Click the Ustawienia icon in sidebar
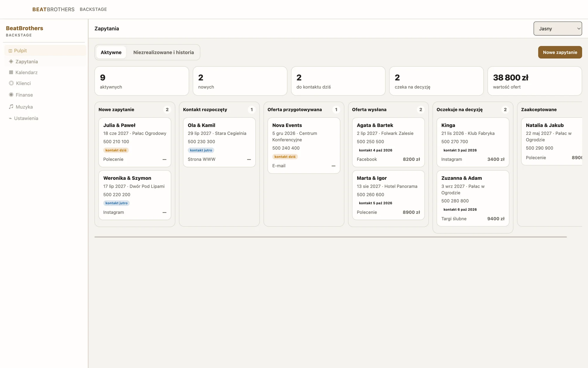 pos(10,118)
